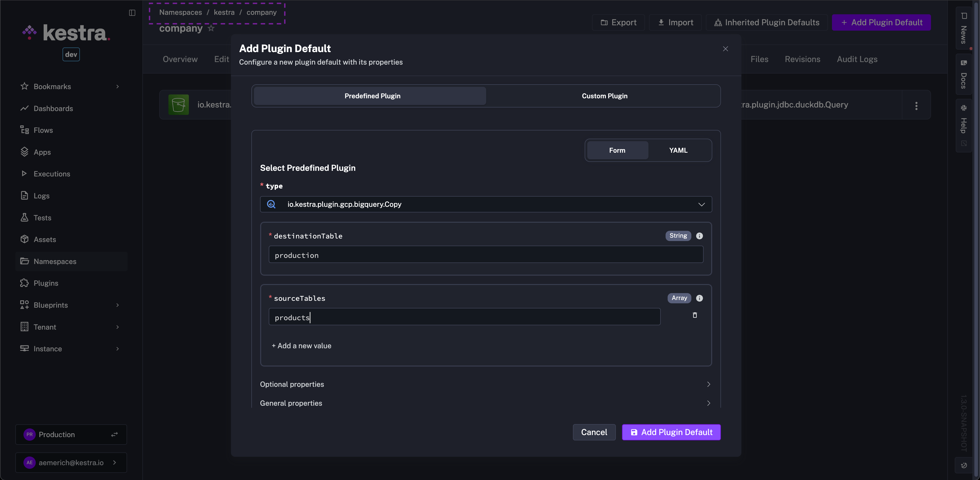
Task: Switch to the Custom Plugin mode
Action: coord(604,95)
